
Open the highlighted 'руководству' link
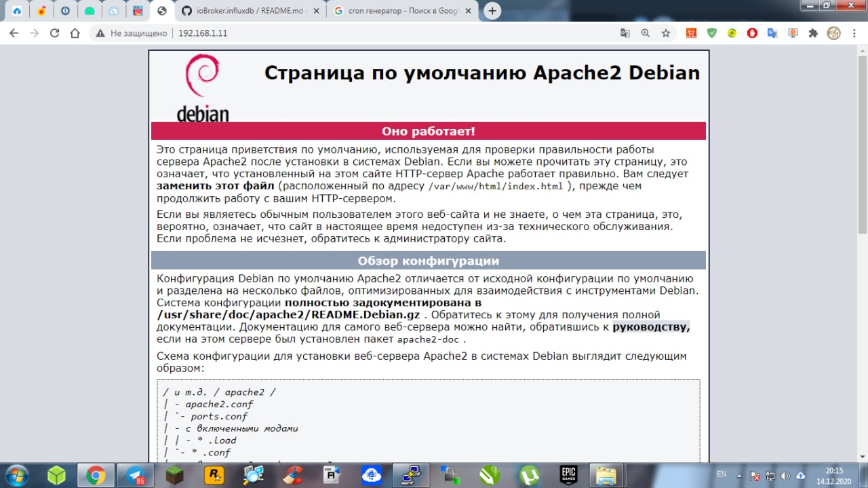click(651, 327)
